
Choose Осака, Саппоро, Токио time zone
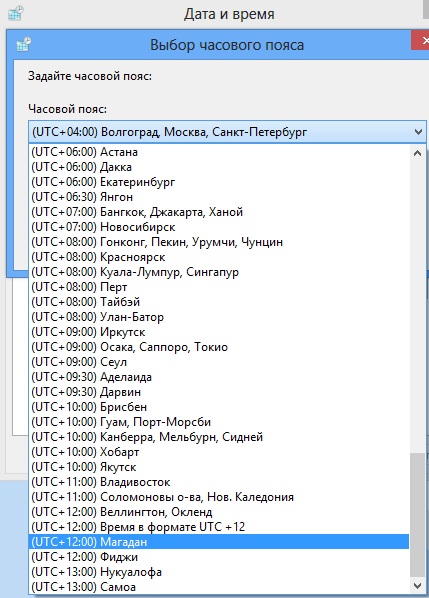(x=219, y=347)
